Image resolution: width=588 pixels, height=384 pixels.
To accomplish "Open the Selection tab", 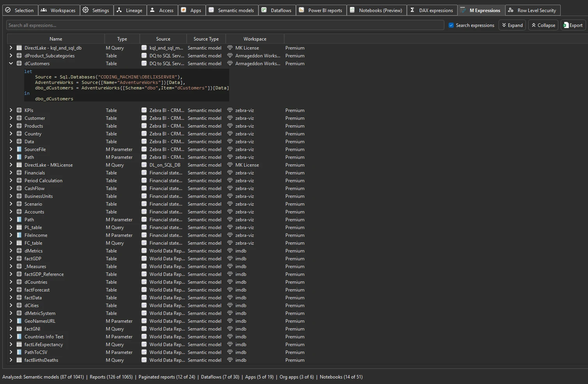I will click(x=20, y=10).
